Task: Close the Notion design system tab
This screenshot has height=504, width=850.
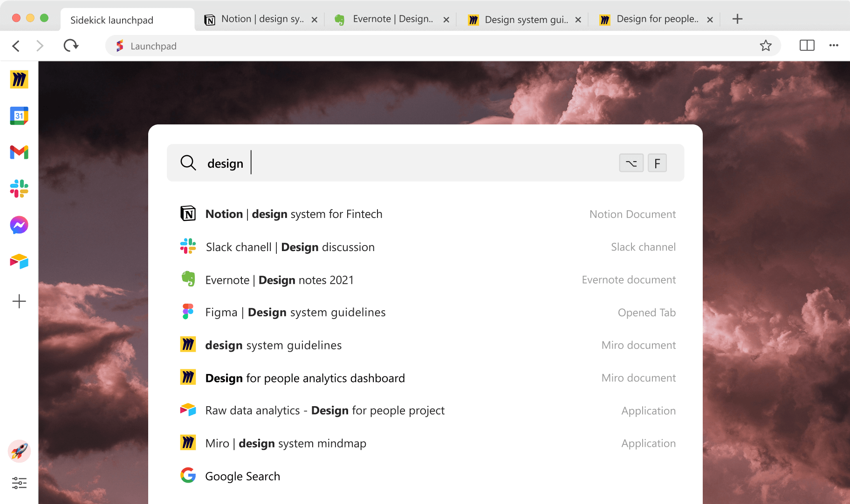Action: point(315,20)
